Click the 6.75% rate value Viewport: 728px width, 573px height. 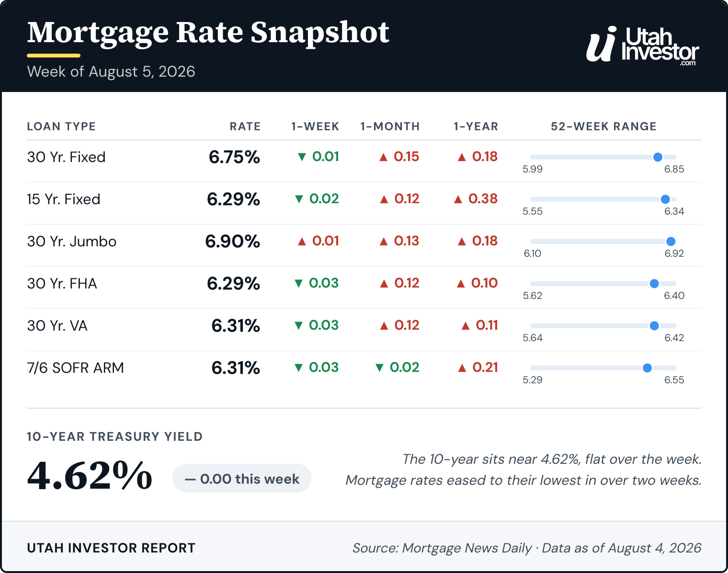pyautogui.click(x=234, y=157)
